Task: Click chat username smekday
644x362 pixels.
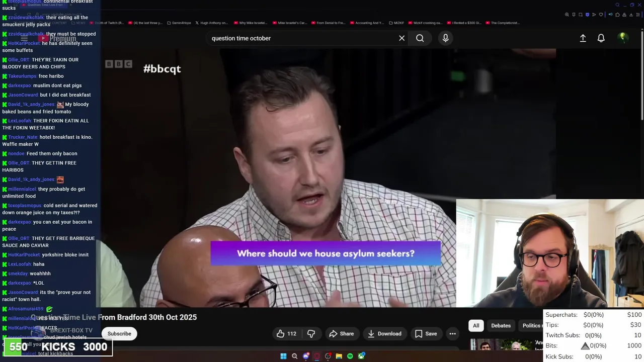Action: [x=18, y=274]
